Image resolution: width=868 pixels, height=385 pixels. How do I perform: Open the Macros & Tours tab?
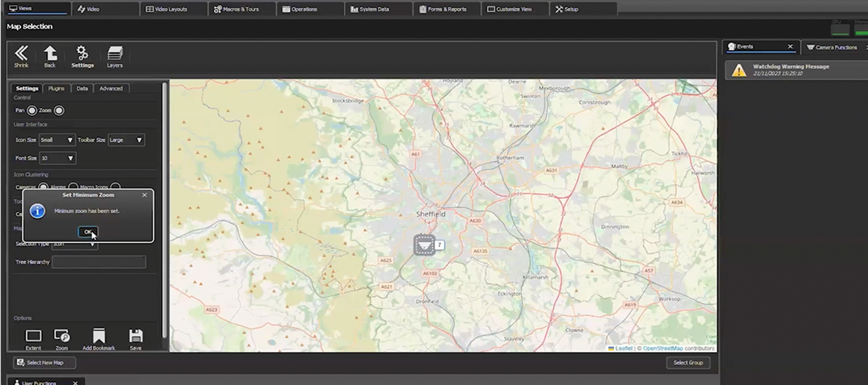coord(243,9)
